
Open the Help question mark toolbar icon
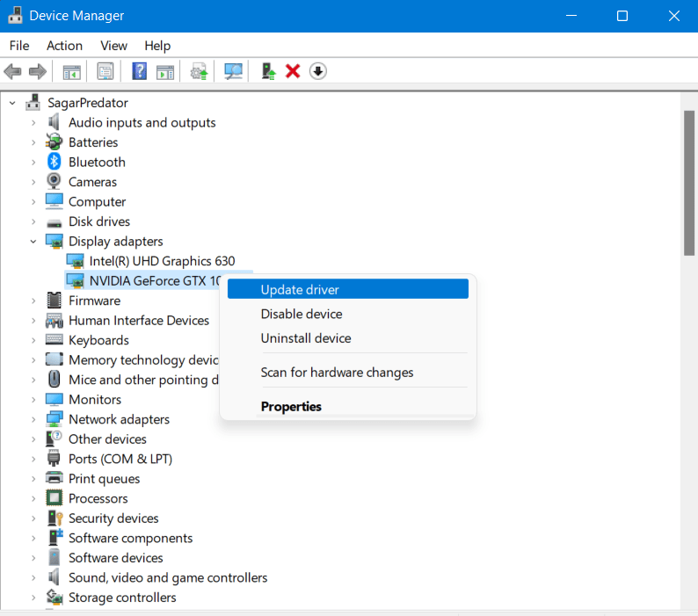pyautogui.click(x=139, y=71)
